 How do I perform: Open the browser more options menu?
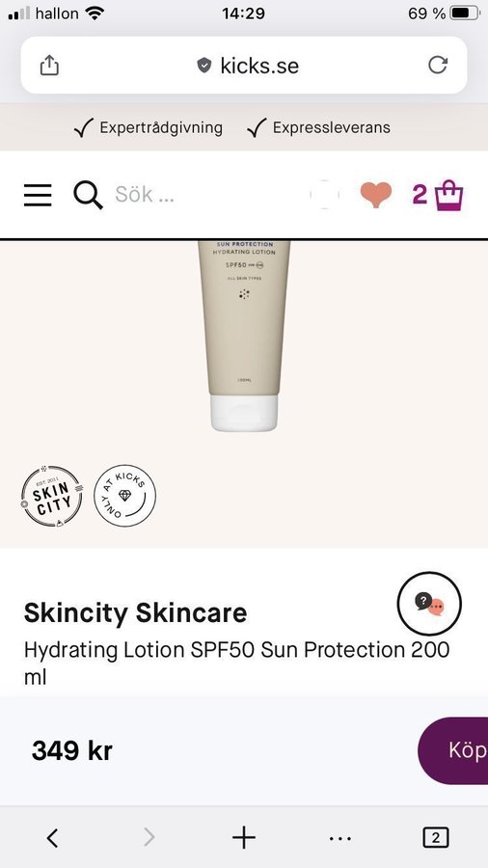tap(339, 839)
